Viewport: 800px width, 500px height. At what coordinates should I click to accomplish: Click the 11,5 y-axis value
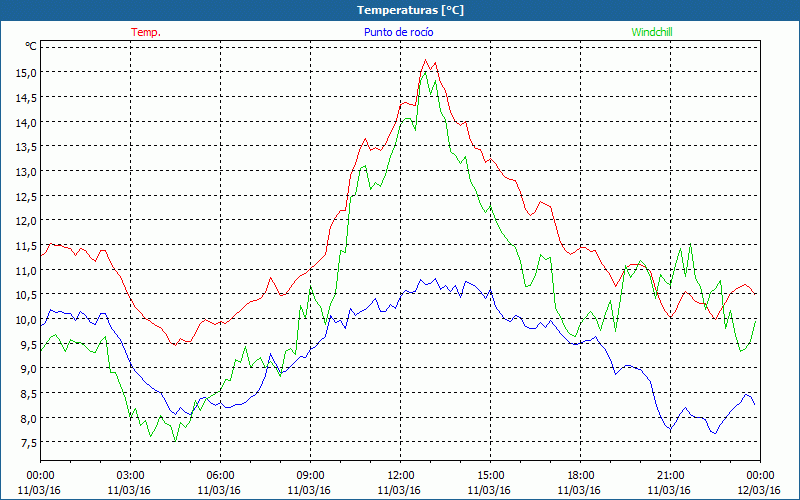tap(26, 246)
